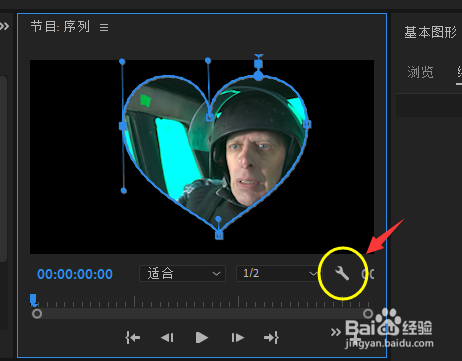The image size is (462, 361).
Task: Open the wrench settings button
Action: click(x=342, y=274)
